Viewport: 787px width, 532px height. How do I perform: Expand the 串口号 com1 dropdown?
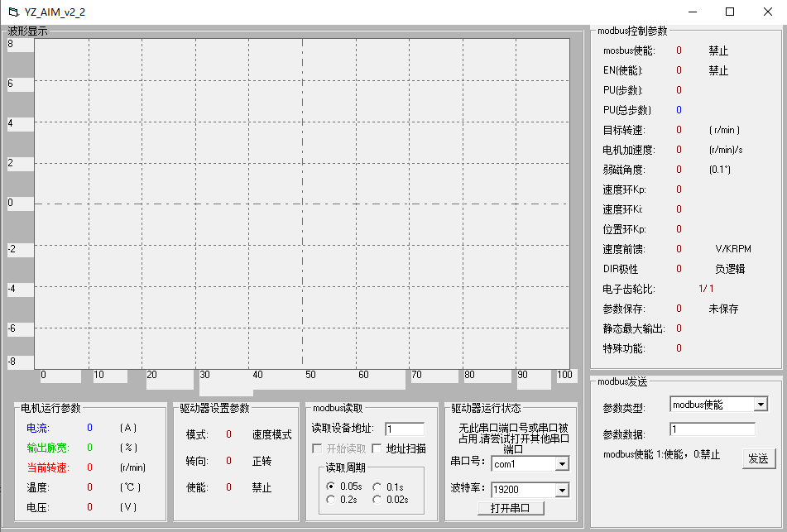pos(562,464)
